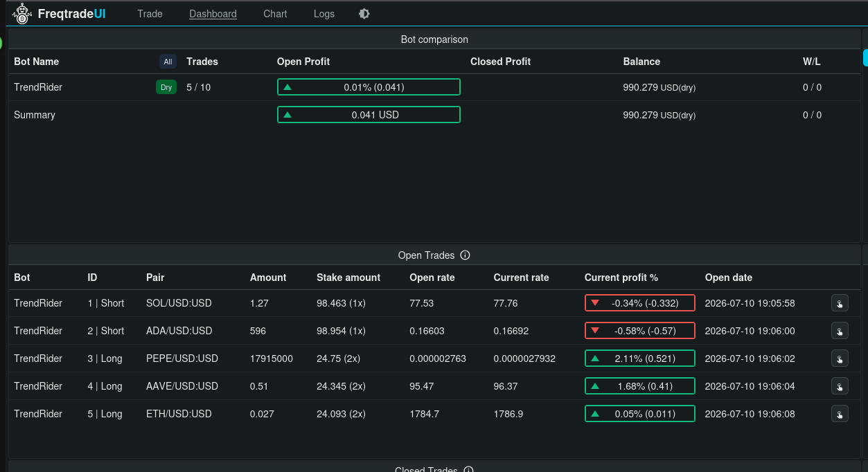Sort by Balance column header
868x472 pixels.
click(641, 62)
